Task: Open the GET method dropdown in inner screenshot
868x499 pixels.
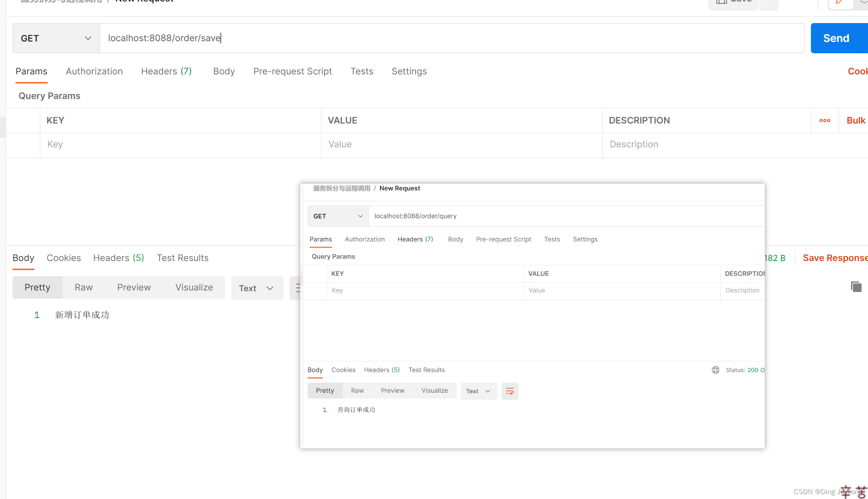Action: coord(338,216)
